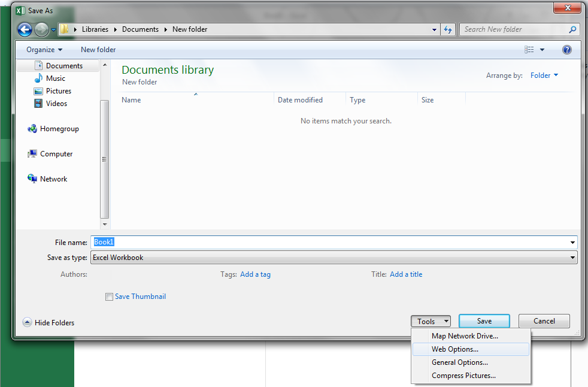Enable the Save Thumbnail checkbox

[109, 297]
